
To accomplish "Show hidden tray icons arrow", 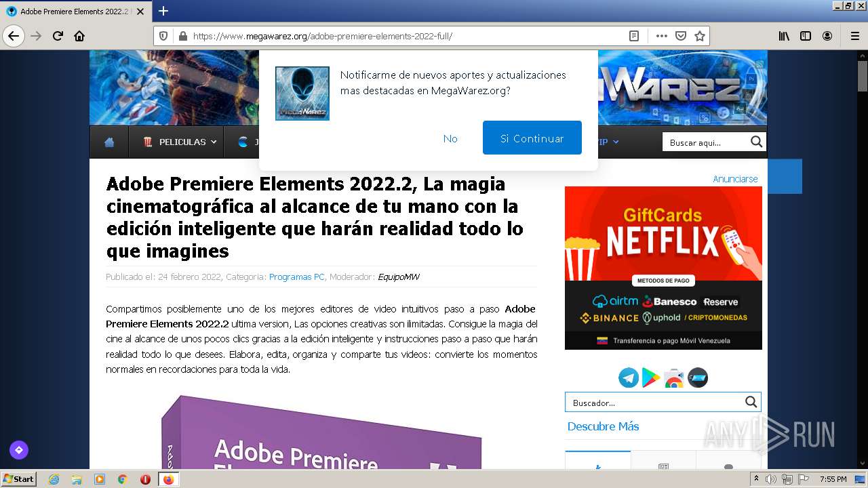I will pos(756,479).
